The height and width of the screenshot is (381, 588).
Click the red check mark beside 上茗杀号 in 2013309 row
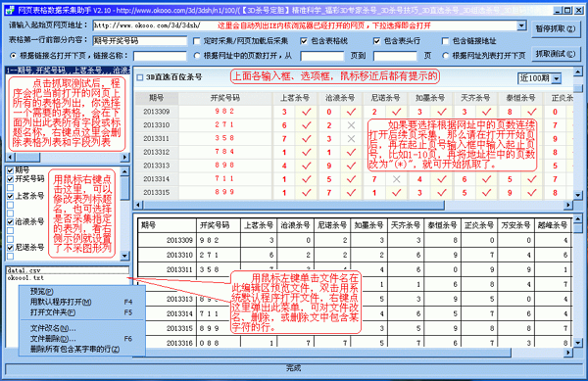point(307,112)
